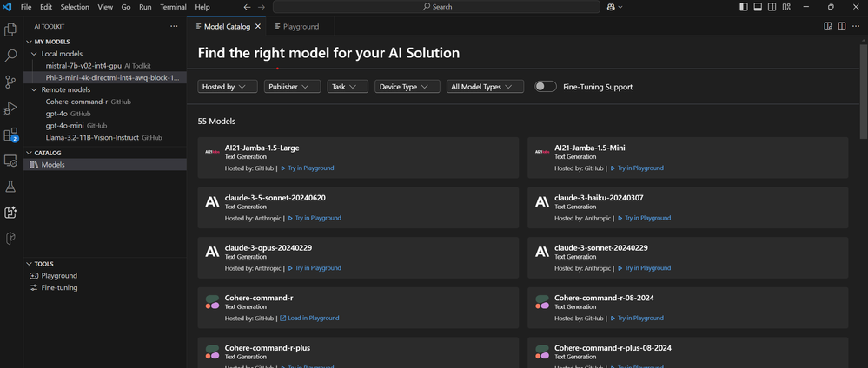Open AI Toolkit activity bar icon

coord(10,213)
